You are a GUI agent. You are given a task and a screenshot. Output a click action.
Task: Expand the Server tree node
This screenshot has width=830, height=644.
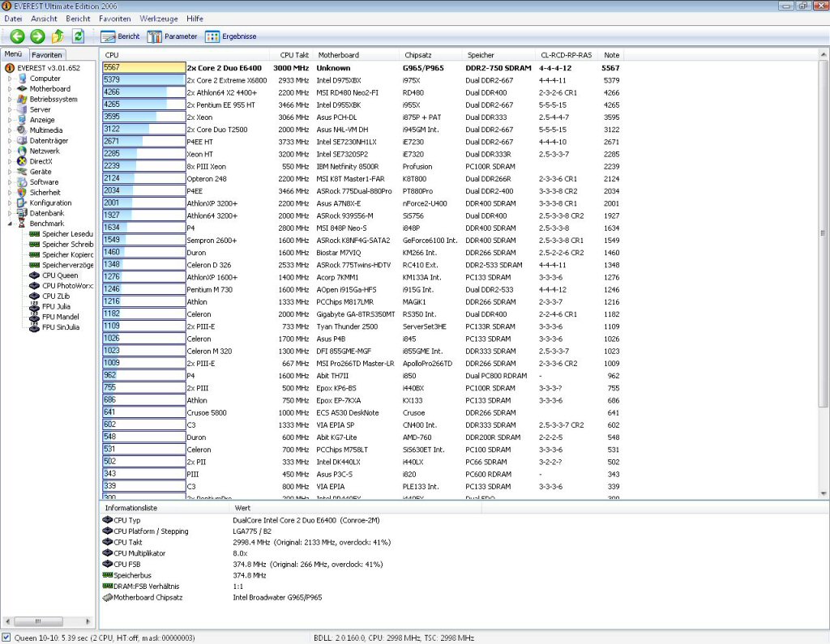10,109
